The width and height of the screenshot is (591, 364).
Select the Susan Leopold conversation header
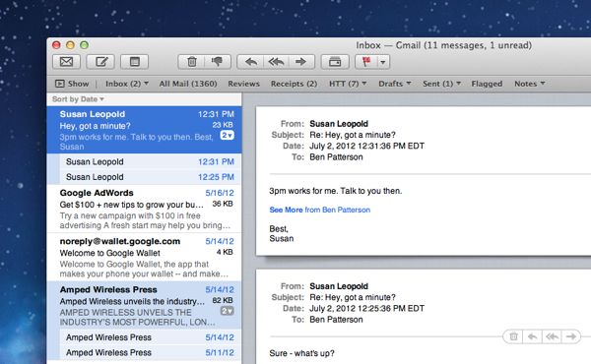(145, 130)
